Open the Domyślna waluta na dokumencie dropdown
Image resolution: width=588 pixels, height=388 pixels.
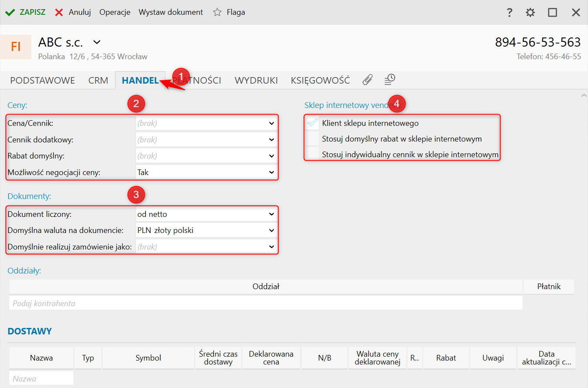272,230
